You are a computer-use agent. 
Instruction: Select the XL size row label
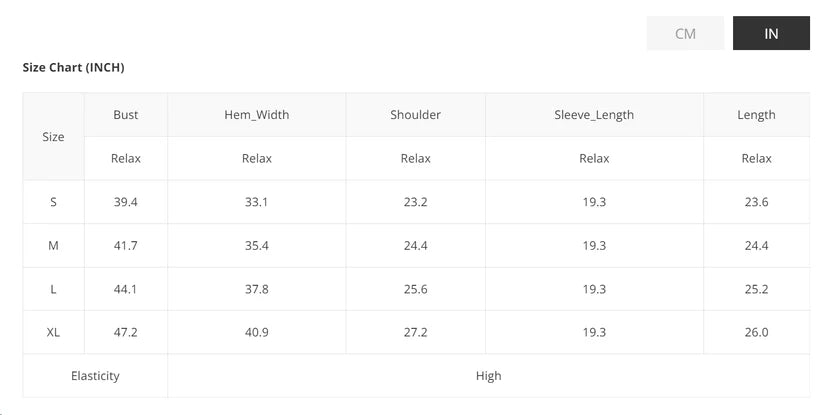(x=54, y=332)
